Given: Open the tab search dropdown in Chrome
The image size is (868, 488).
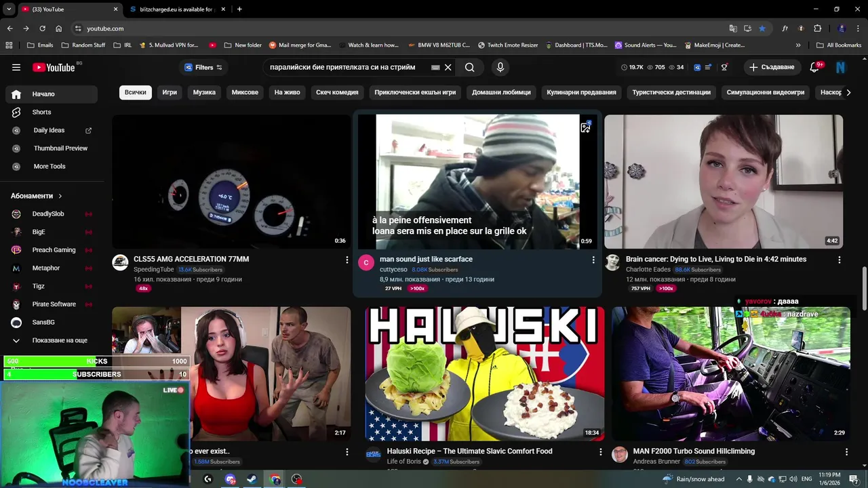Looking at the screenshot, I should (x=9, y=9).
